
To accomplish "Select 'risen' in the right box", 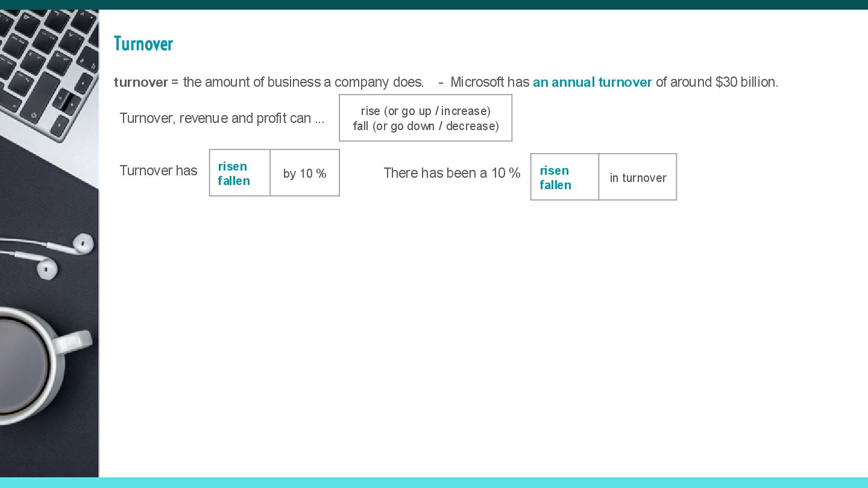I will click(555, 170).
